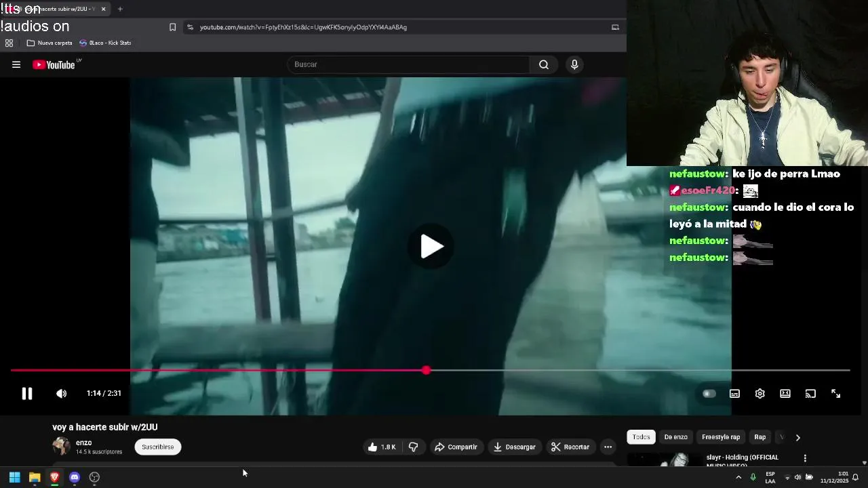The width and height of the screenshot is (868, 488).
Task: Select the Freestyle rap filter chip
Action: click(721, 437)
